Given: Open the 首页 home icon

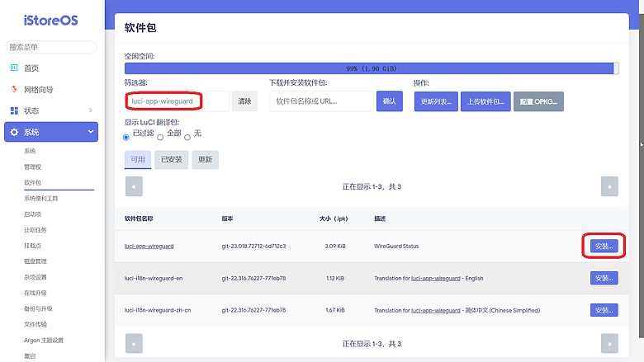Looking at the screenshot, I should click(14, 68).
